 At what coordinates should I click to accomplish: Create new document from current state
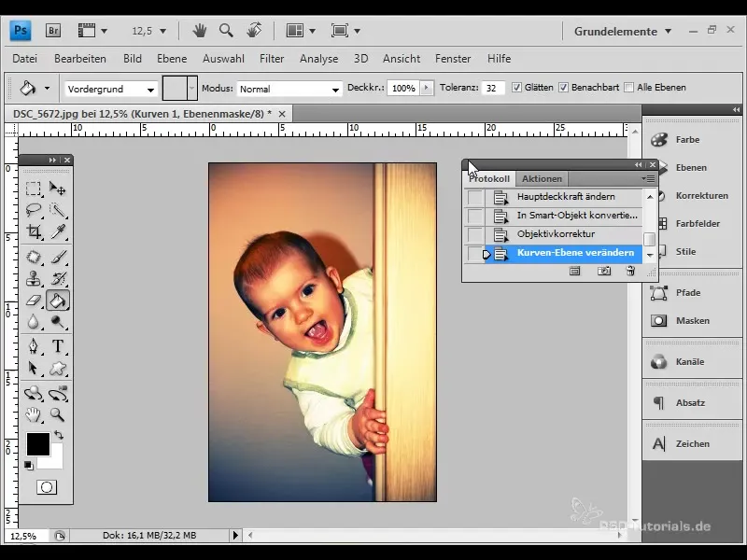575,271
